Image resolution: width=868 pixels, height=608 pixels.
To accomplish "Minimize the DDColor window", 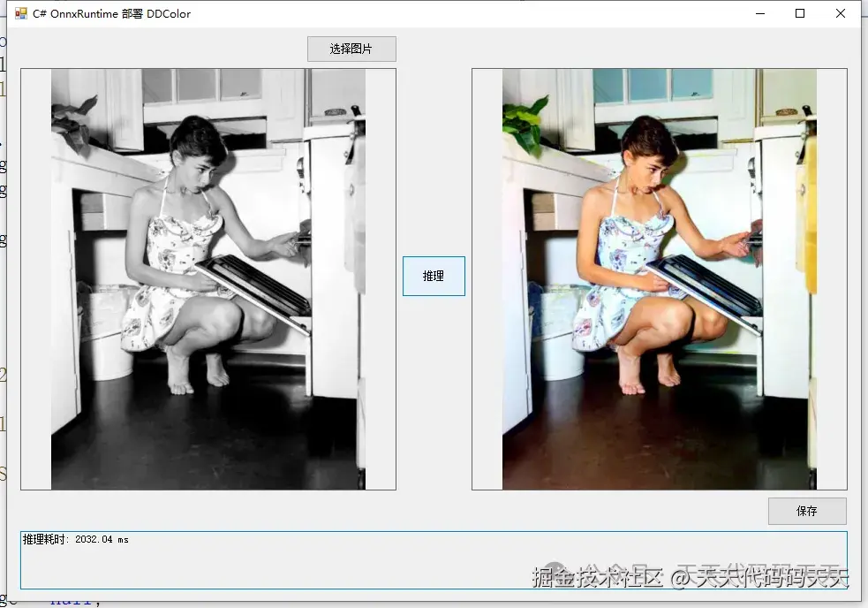I will pos(760,13).
